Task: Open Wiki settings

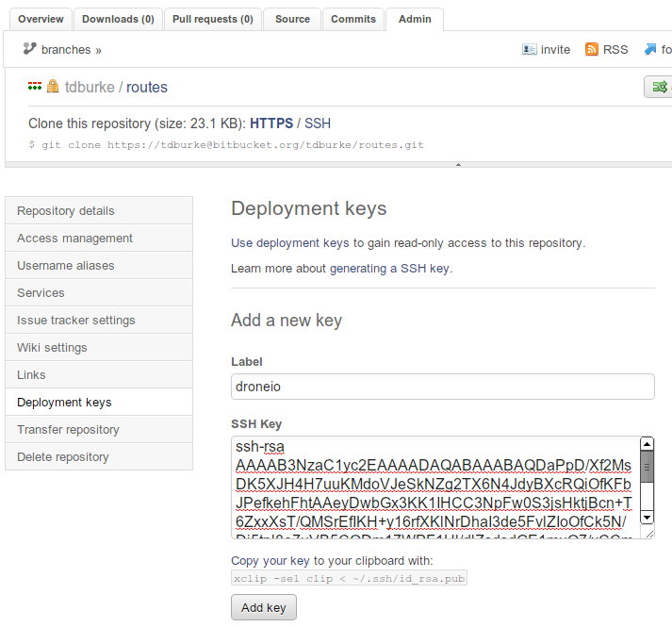Action: pos(99,347)
